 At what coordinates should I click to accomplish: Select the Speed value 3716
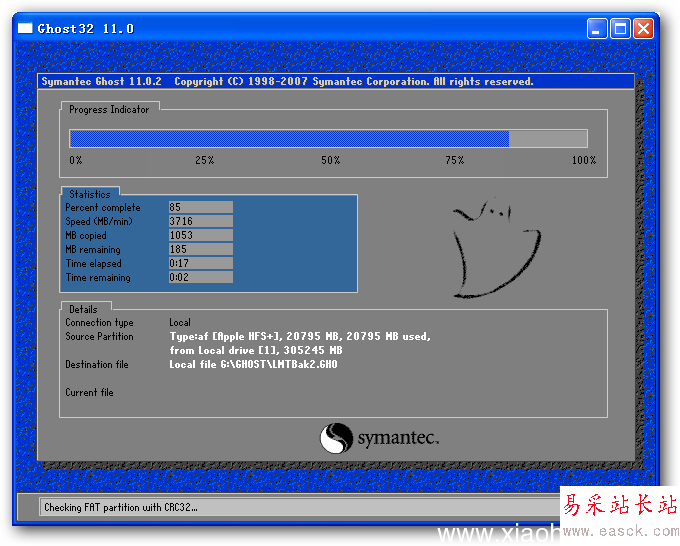coord(201,221)
